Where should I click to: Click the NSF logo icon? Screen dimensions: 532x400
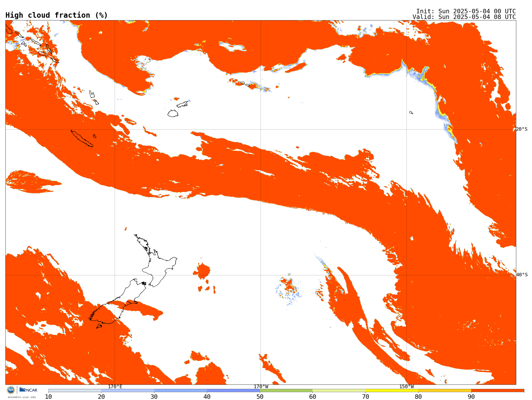11,390
